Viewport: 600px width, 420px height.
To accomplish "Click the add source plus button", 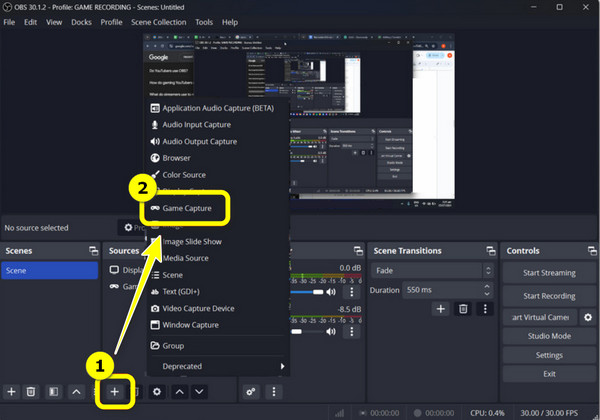I will (x=114, y=392).
